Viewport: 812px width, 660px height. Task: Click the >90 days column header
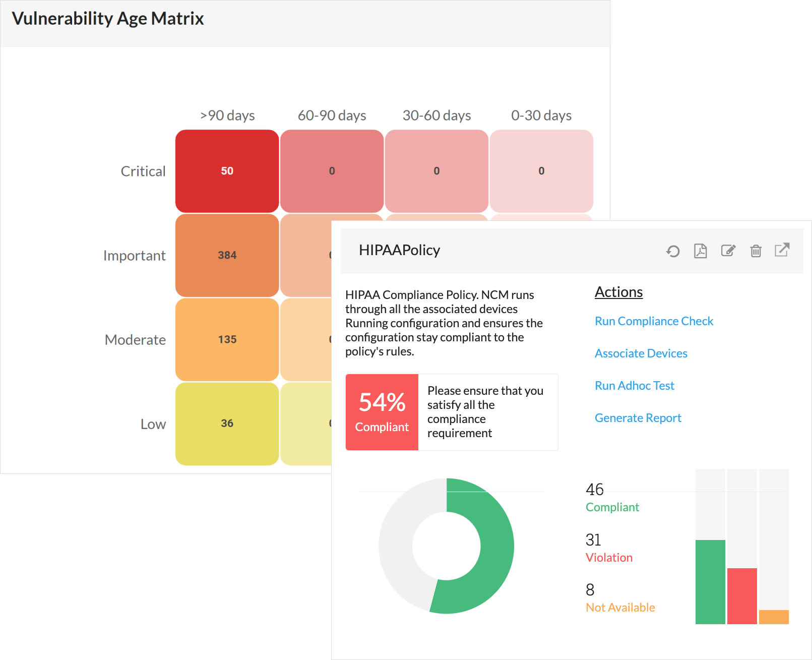click(x=227, y=115)
